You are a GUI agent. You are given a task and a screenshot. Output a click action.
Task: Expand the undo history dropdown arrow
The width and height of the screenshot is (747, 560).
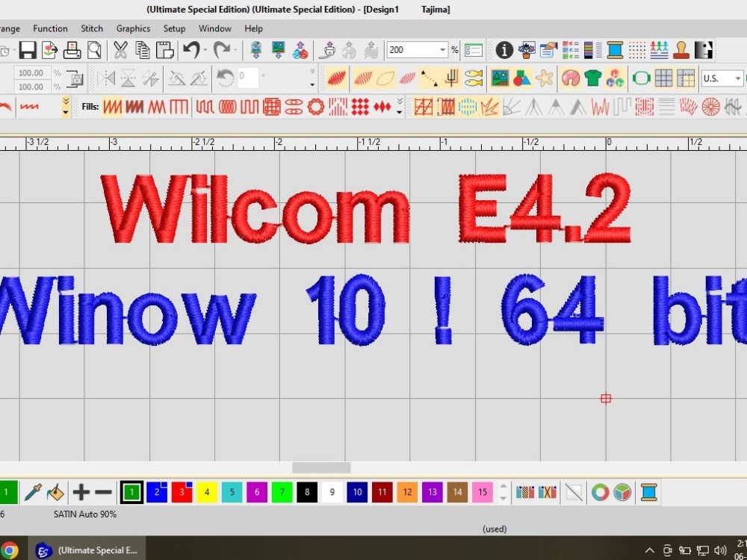(x=205, y=50)
